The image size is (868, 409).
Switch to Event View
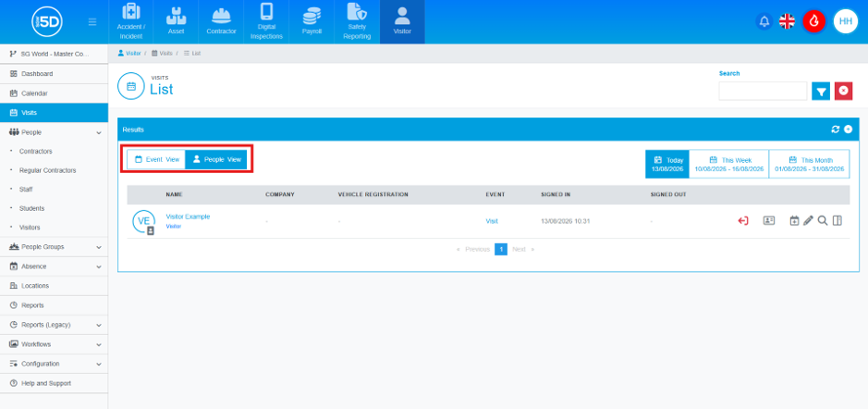point(156,159)
